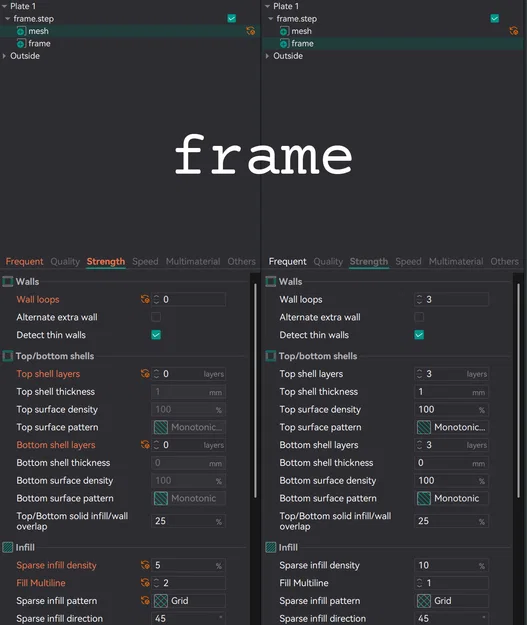The image size is (527, 625).
Task: Collapse Plate 1 in left tree
Action: [x=4, y=6]
